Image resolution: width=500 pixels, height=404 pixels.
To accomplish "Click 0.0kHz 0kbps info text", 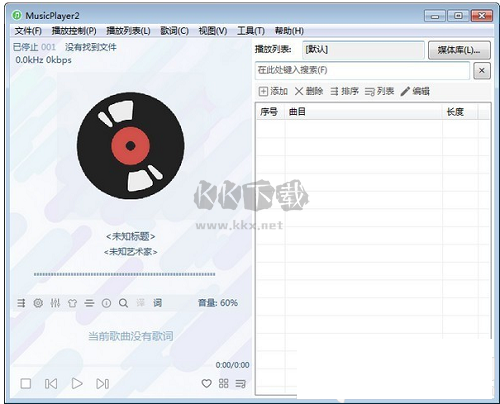I will [43, 60].
